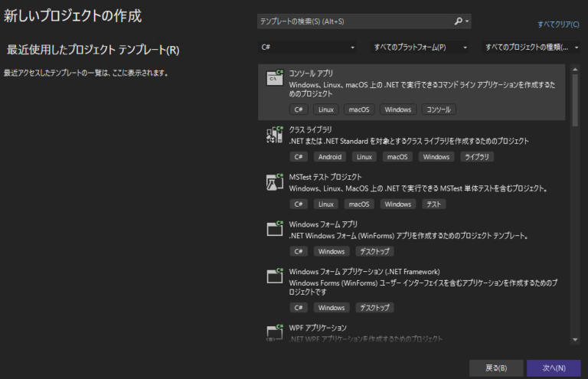Viewport: 588px width, 379px height.
Task: Open the all platforms filter dropdown
Action: (x=420, y=47)
